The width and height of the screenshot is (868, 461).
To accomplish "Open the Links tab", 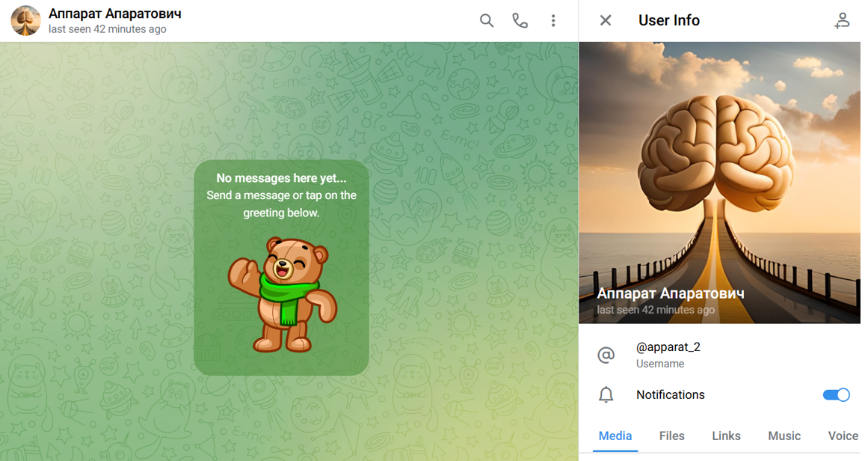I will 726,436.
